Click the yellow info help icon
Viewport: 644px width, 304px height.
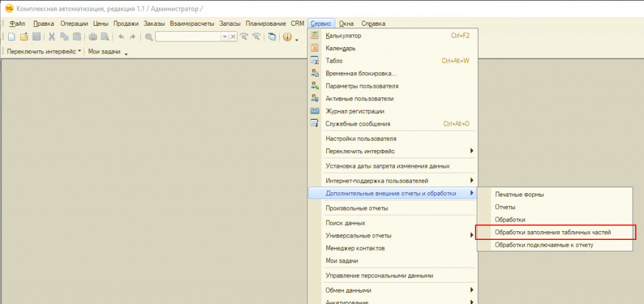287,37
